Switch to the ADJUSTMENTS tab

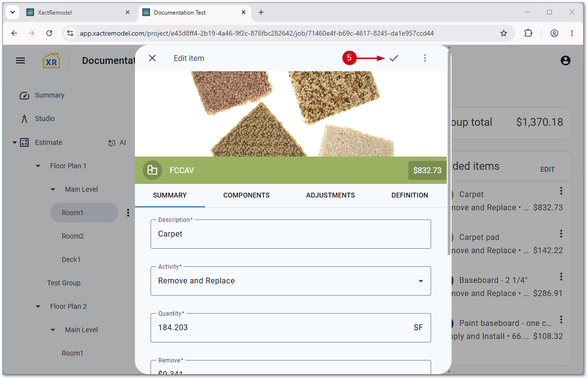tap(330, 195)
